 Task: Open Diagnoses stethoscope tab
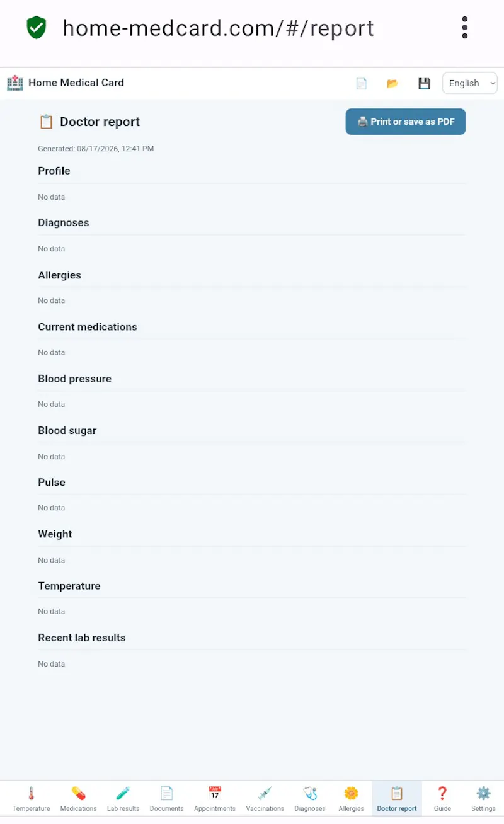tap(310, 798)
